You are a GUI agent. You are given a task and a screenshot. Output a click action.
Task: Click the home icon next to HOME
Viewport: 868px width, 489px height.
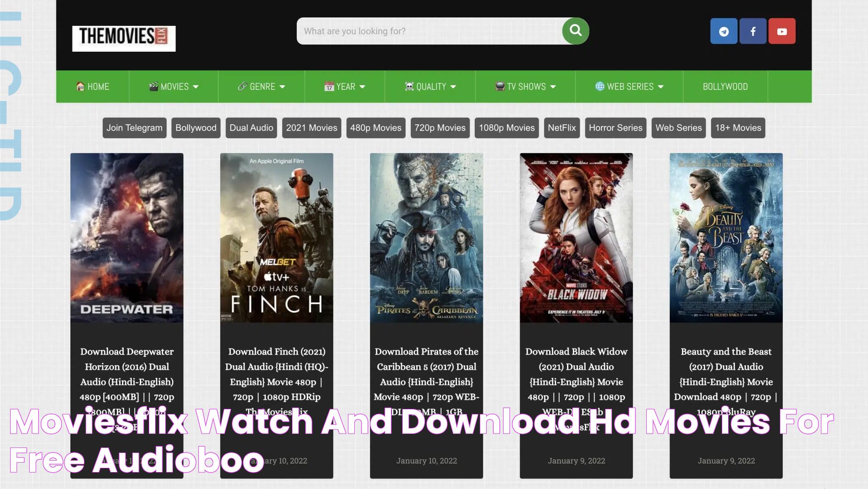pyautogui.click(x=79, y=86)
